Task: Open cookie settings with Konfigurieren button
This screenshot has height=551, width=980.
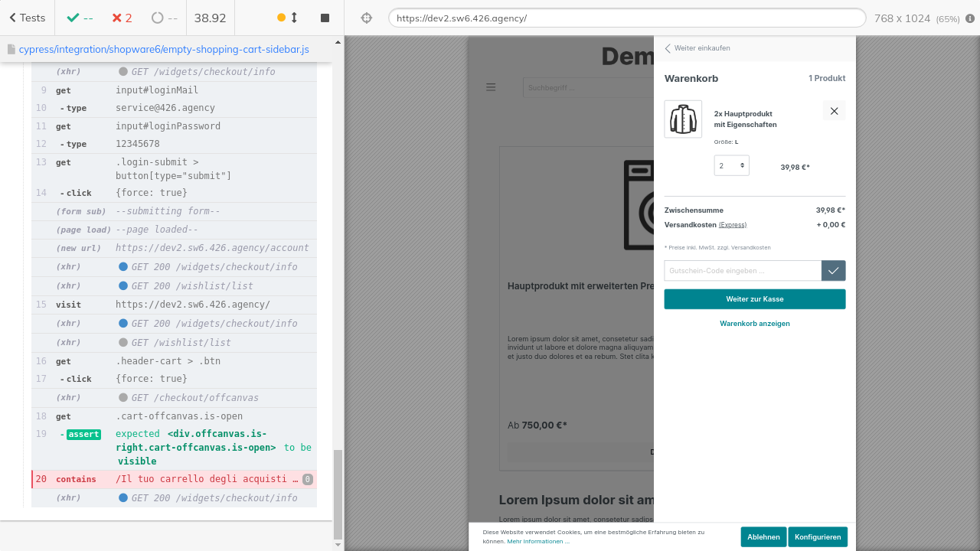Action: [x=817, y=537]
